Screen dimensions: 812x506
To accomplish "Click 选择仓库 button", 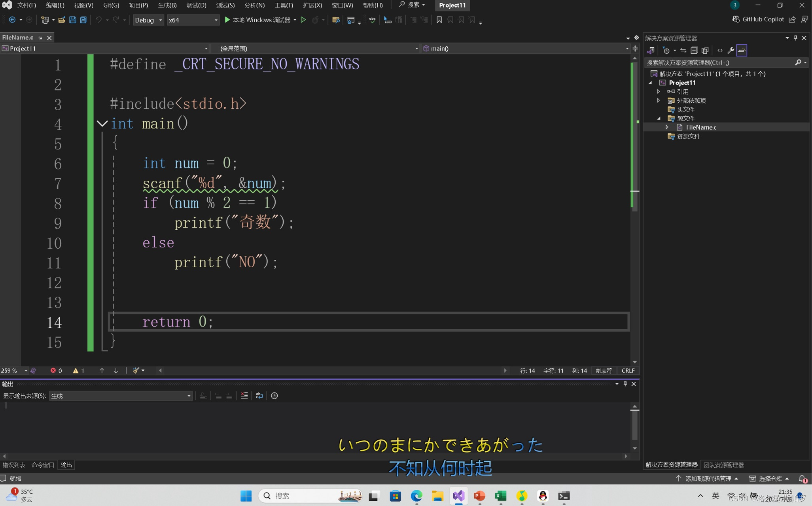I will pyautogui.click(x=769, y=479).
